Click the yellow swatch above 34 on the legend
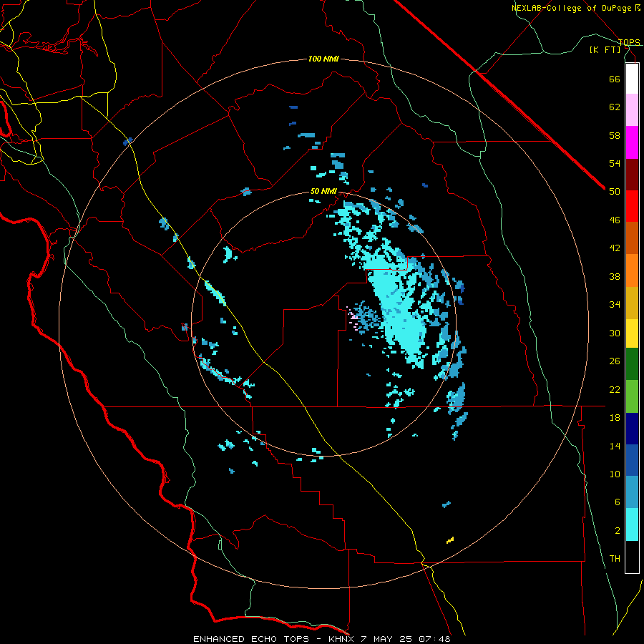Viewport: 644px width, 644px height. click(x=632, y=333)
